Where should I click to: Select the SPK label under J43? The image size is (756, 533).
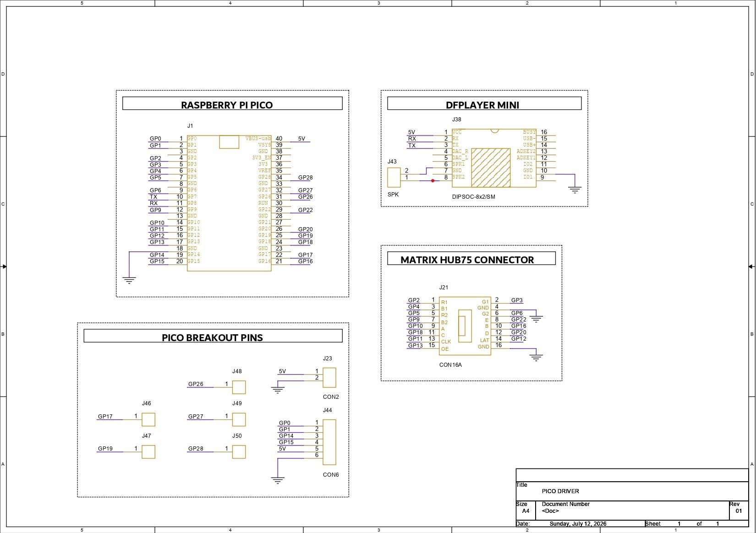(393, 195)
